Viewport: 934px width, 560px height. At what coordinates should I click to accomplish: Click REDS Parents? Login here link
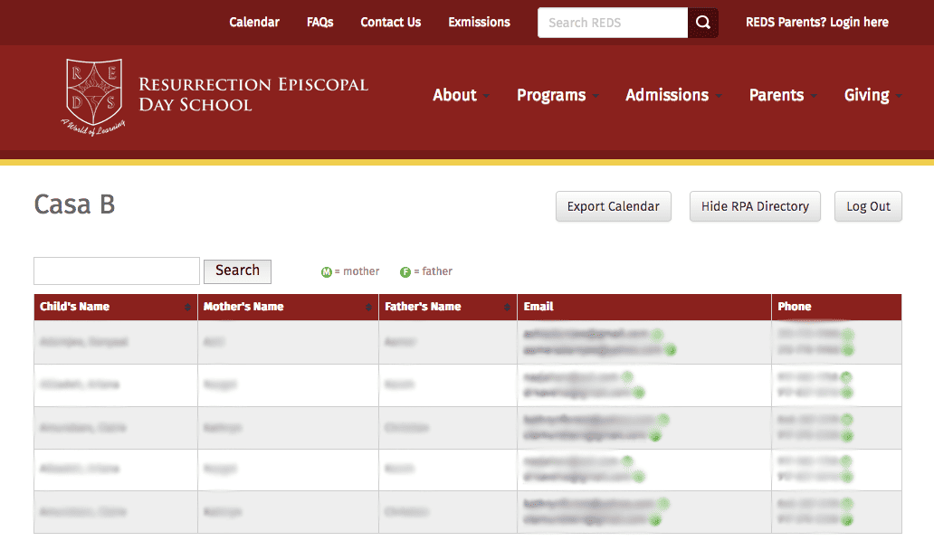click(816, 22)
